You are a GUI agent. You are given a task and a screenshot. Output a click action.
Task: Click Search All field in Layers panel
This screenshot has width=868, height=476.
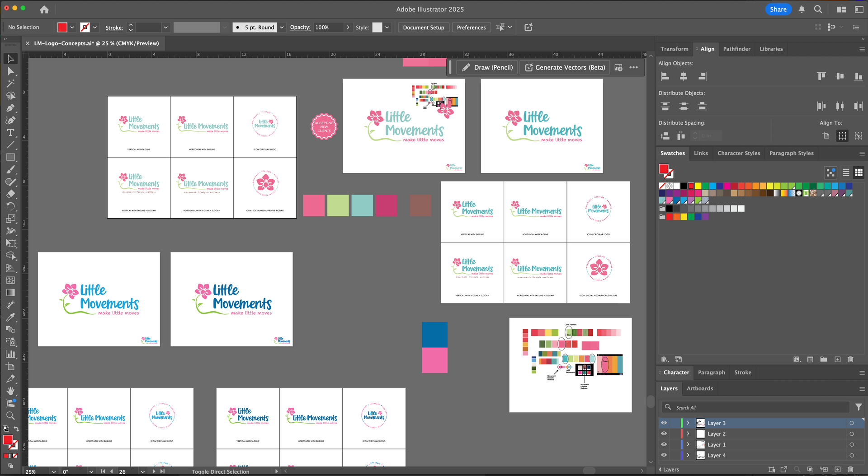click(755, 407)
